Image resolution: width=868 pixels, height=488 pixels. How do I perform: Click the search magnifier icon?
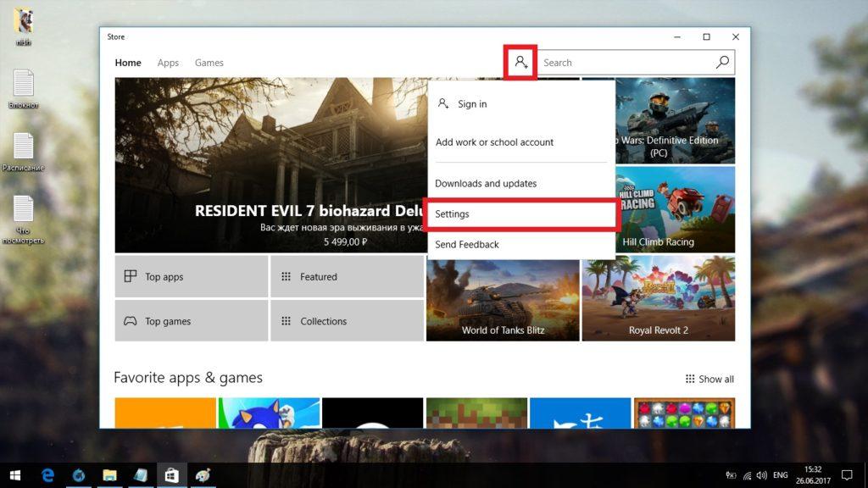[722, 62]
